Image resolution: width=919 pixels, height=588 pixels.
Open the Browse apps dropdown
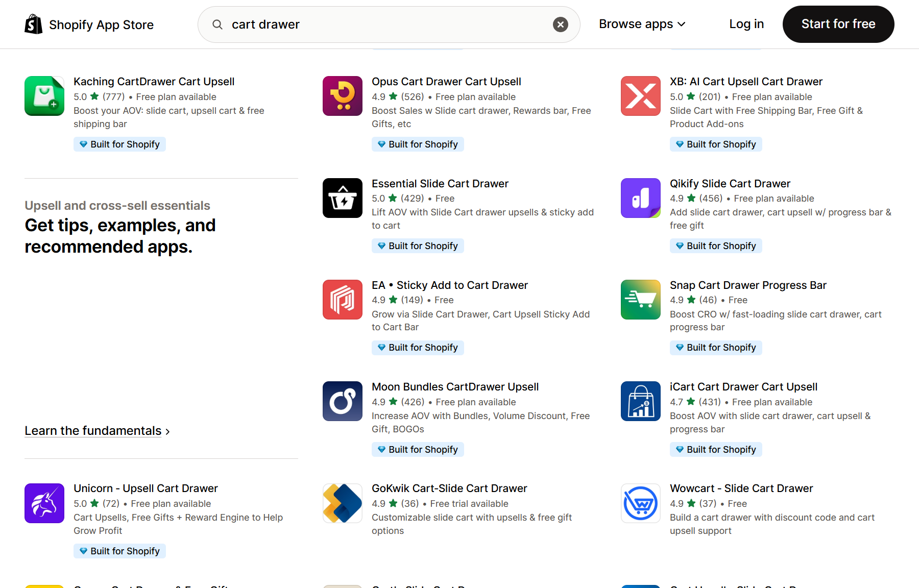pyautogui.click(x=642, y=24)
